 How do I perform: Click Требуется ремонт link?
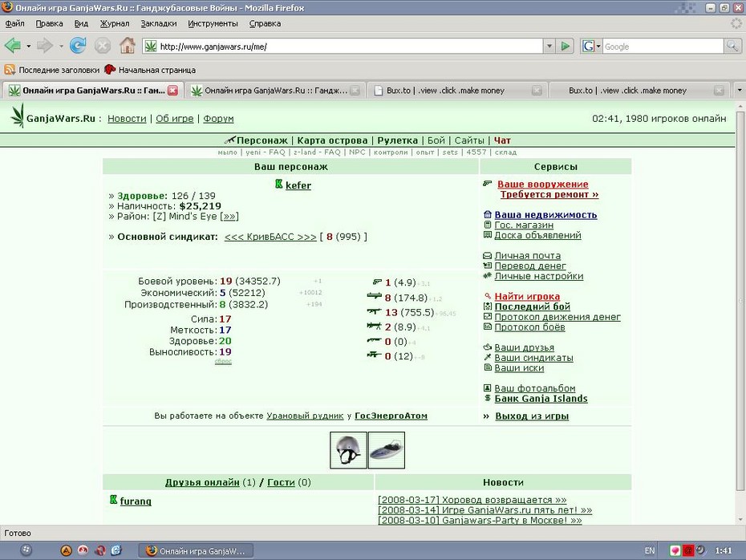tap(549, 194)
